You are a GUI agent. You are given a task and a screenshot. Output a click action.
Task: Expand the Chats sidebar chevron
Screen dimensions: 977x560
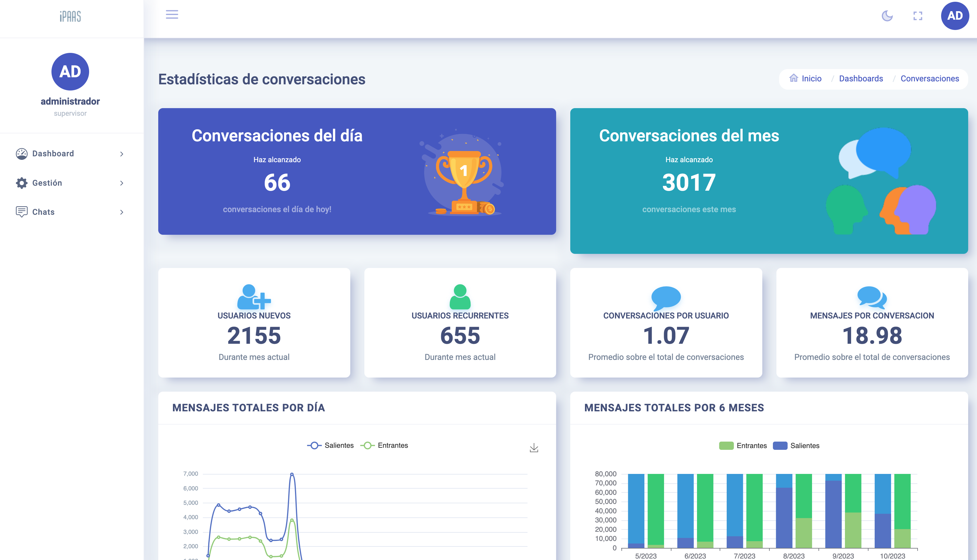(x=122, y=212)
